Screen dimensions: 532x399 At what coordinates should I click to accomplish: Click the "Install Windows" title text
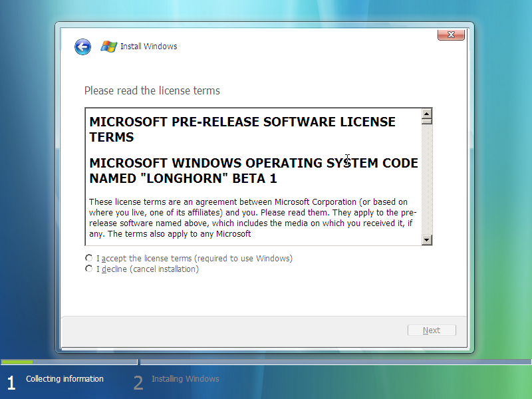pyautogui.click(x=150, y=47)
